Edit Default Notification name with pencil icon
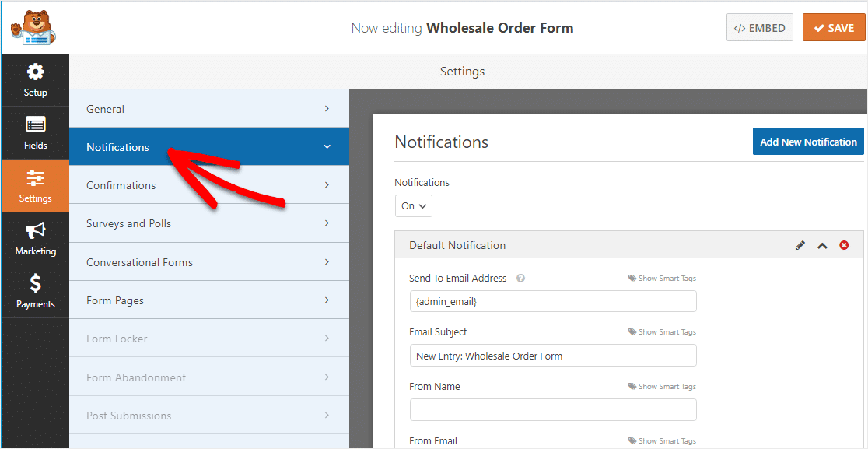Image resolution: width=868 pixels, height=449 pixels. (x=800, y=245)
